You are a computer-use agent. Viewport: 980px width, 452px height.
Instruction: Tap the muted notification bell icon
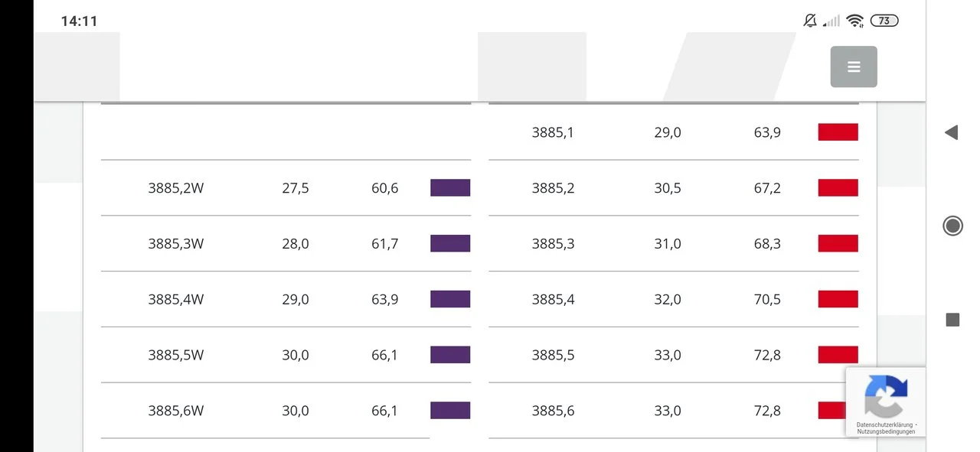810,21
